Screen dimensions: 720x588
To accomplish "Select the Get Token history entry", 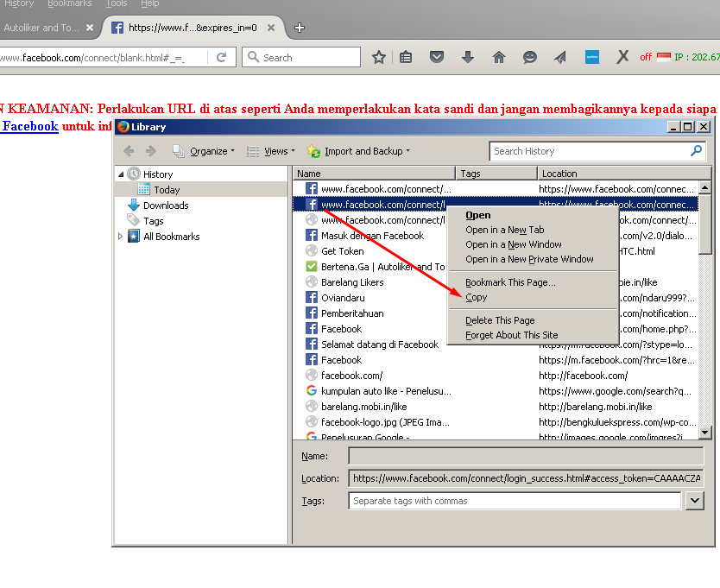I will (x=343, y=251).
